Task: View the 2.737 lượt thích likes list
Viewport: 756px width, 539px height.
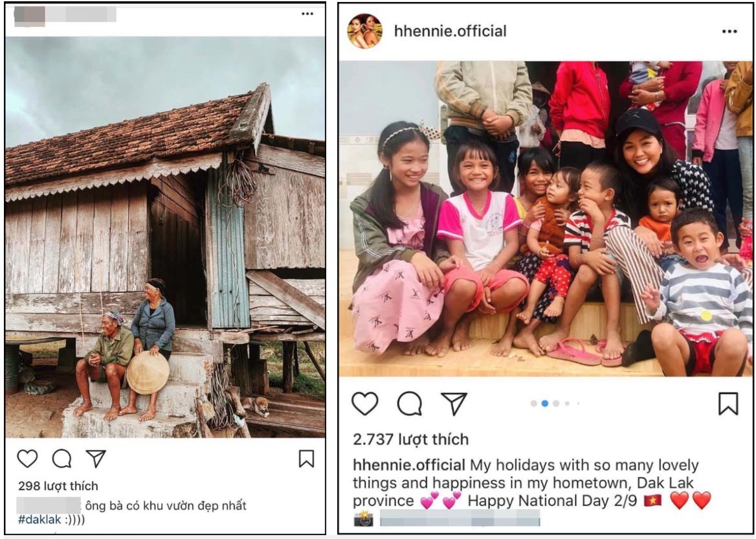Action: pos(410,439)
